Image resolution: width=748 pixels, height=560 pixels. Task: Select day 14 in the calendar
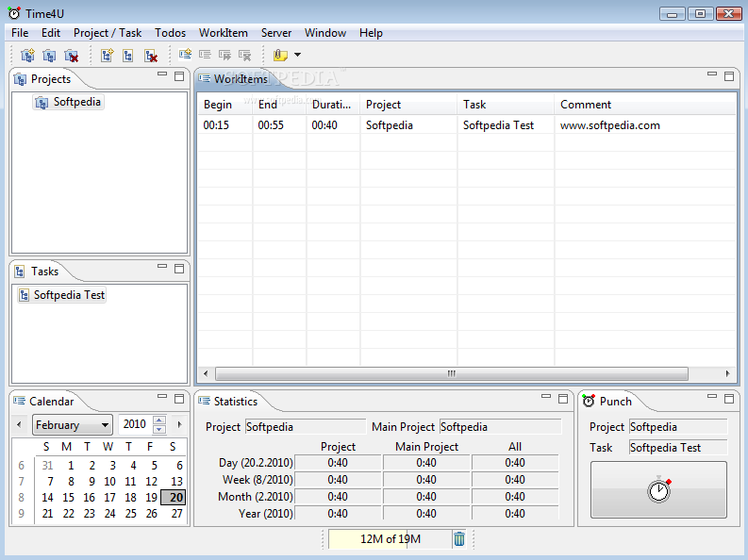pyautogui.click(x=47, y=498)
